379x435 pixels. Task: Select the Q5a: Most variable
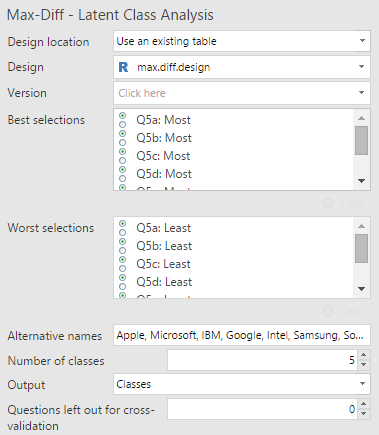[x=163, y=120]
